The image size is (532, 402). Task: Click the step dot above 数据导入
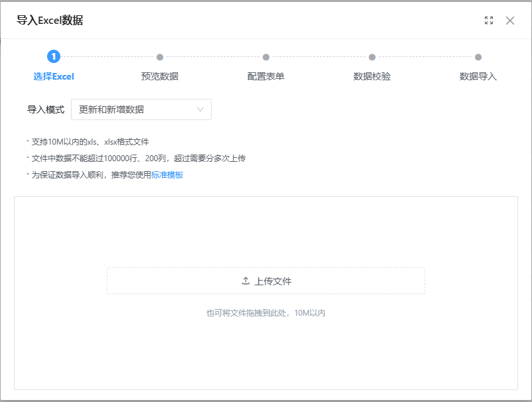click(478, 57)
